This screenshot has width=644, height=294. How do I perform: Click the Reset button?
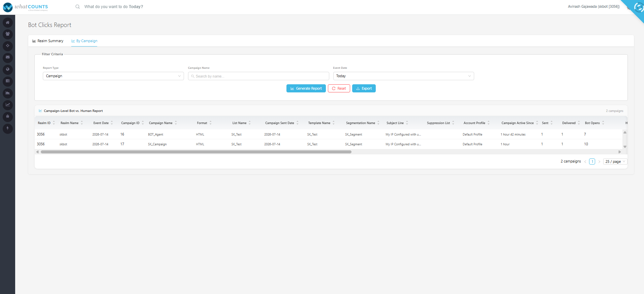click(x=339, y=88)
